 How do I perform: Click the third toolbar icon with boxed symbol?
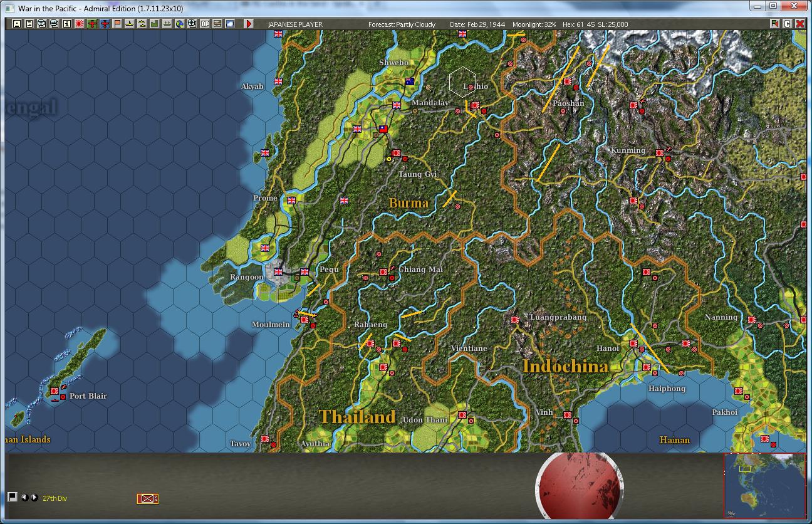pyautogui.click(x=42, y=24)
